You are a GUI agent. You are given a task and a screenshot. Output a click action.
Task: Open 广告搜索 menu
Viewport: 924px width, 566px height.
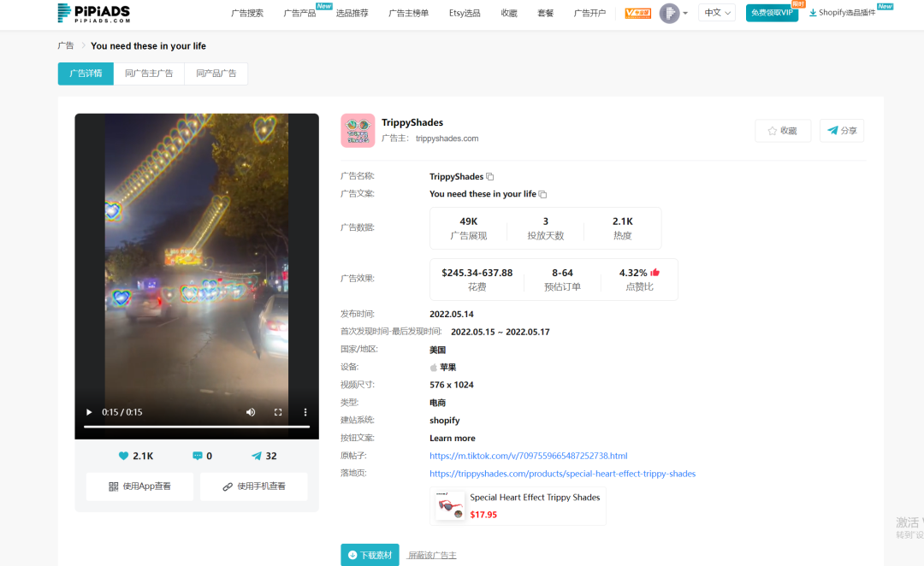247,13
